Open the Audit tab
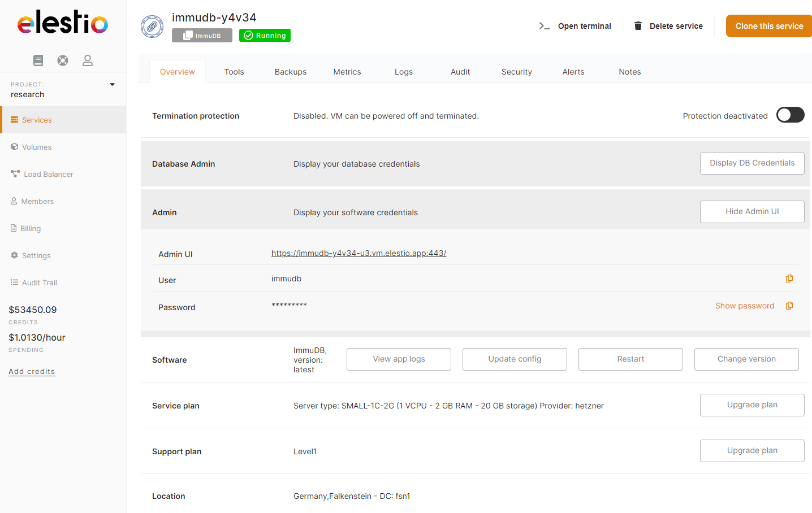812x513 pixels. point(460,72)
